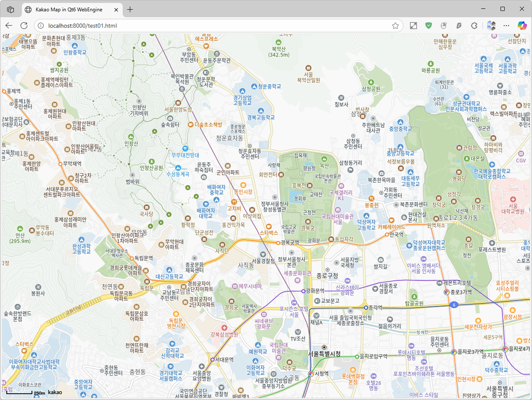
Task: Click the 경복고등학교 school icon
Action: [261, 111]
